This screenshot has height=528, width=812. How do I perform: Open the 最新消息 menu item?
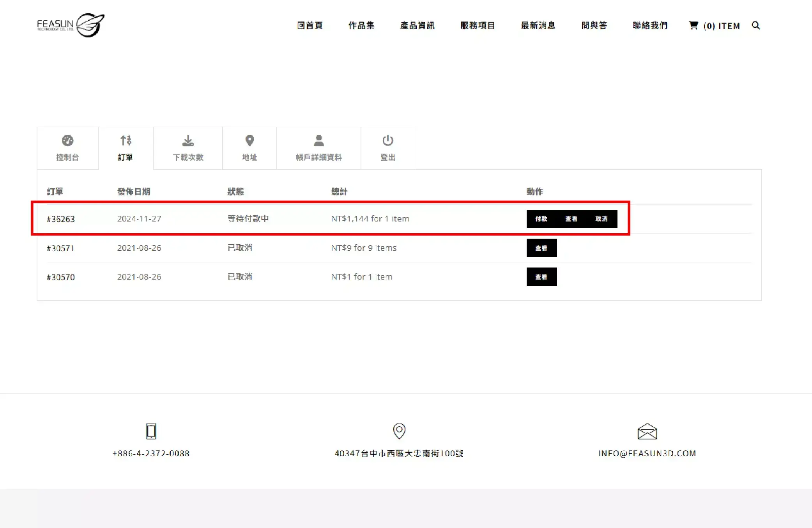[538, 25]
